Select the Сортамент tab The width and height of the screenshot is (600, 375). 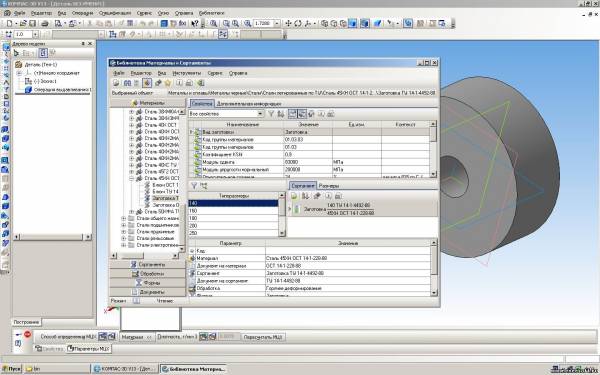(303, 186)
